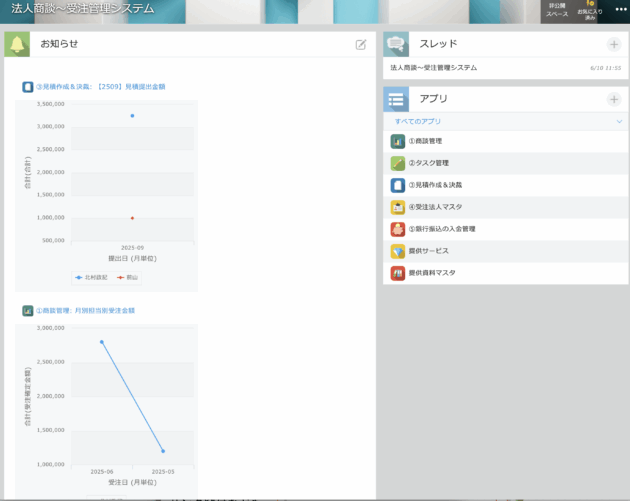Open the three-dots options menu in header
This screenshot has width=630, height=501.
pos(620,10)
